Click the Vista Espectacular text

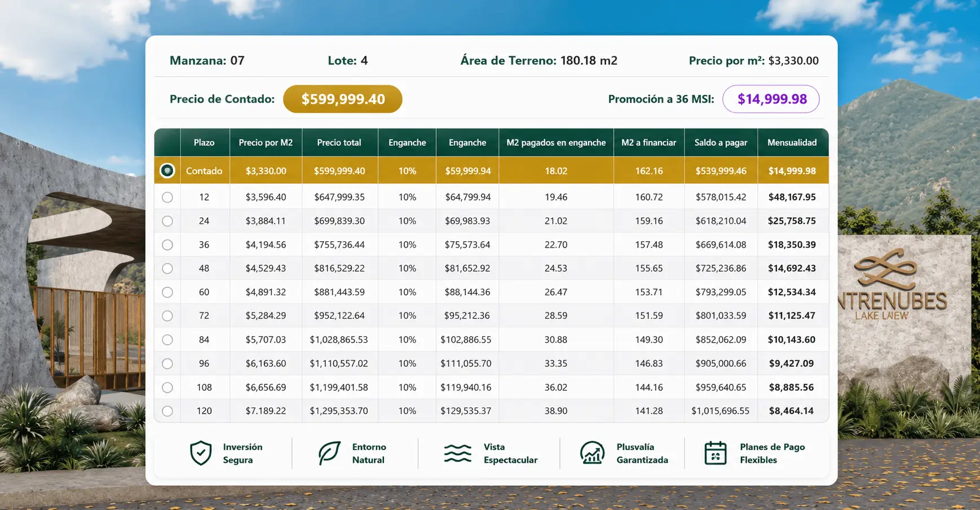[x=510, y=453]
